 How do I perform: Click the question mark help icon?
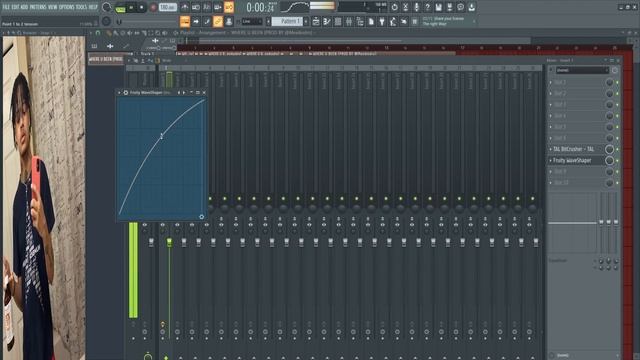click(x=428, y=7)
